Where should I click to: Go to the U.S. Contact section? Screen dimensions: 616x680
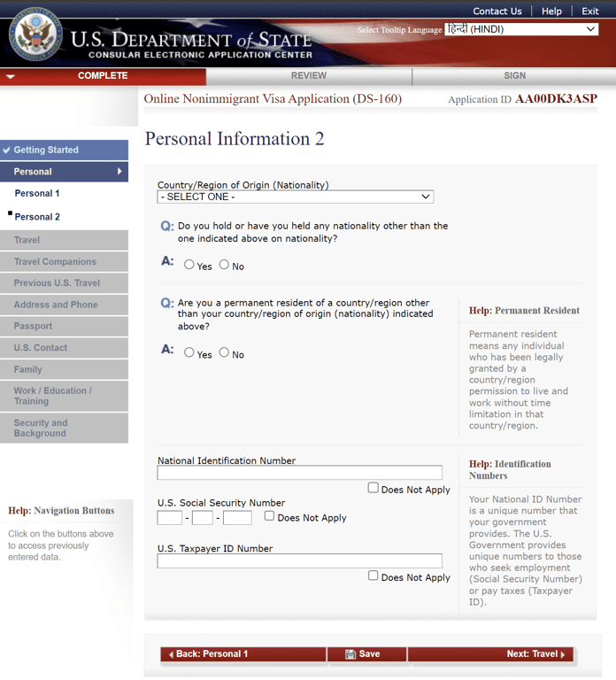pyautogui.click(x=64, y=348)
